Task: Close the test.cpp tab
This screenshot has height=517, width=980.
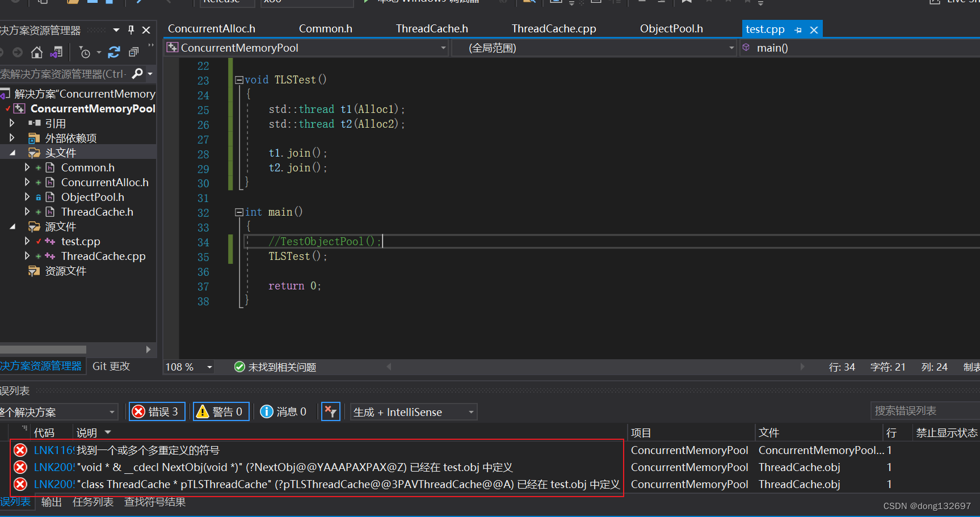Action: tap(814, 30)
